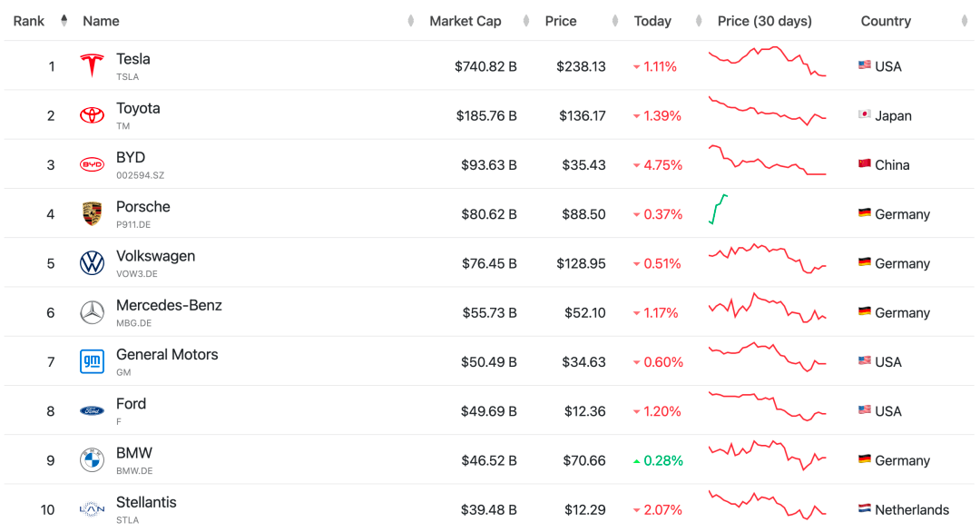Sort table by Rank column arrows

tap(64, 21)
